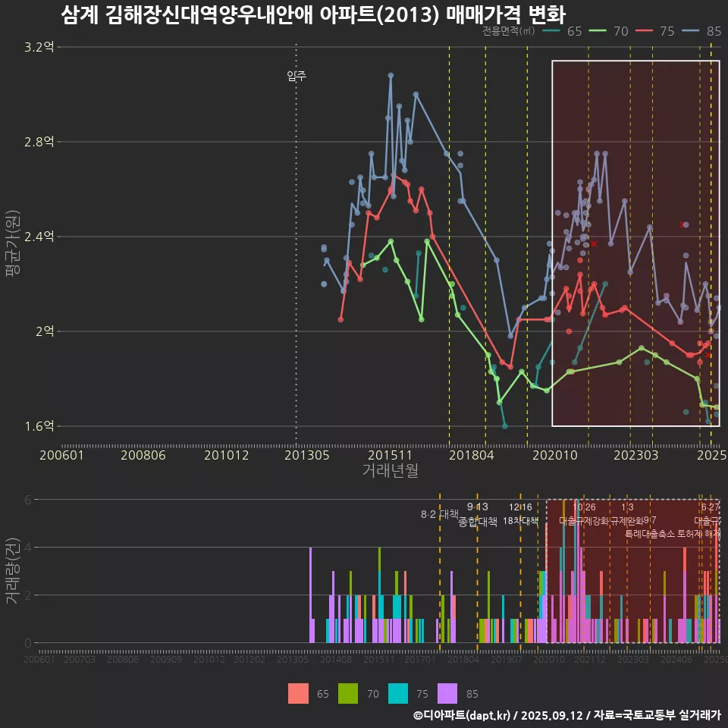728x728 pixels.
Task: Click the 200806 upper x-axis label
Action: [x=143, y=455]
